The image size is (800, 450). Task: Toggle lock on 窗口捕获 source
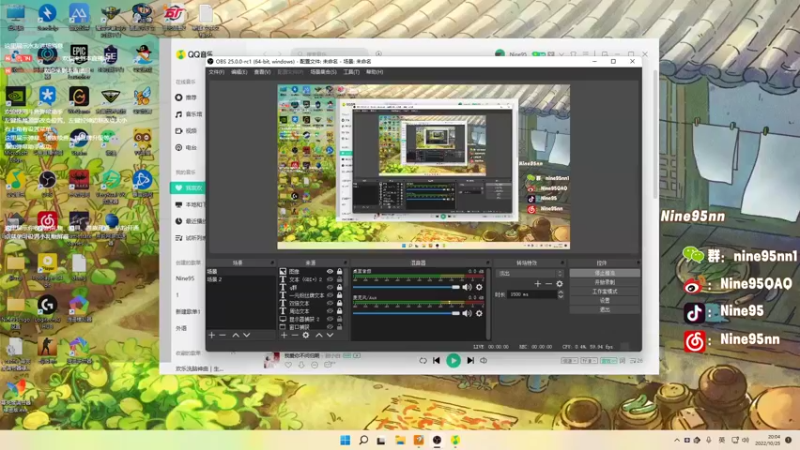click(x=339, y=327)
